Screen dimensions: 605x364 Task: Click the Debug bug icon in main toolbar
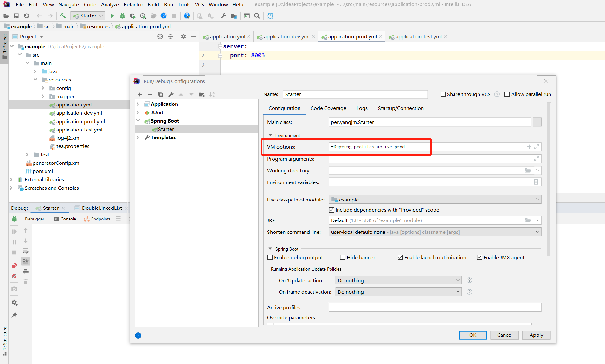coord(122,16)
